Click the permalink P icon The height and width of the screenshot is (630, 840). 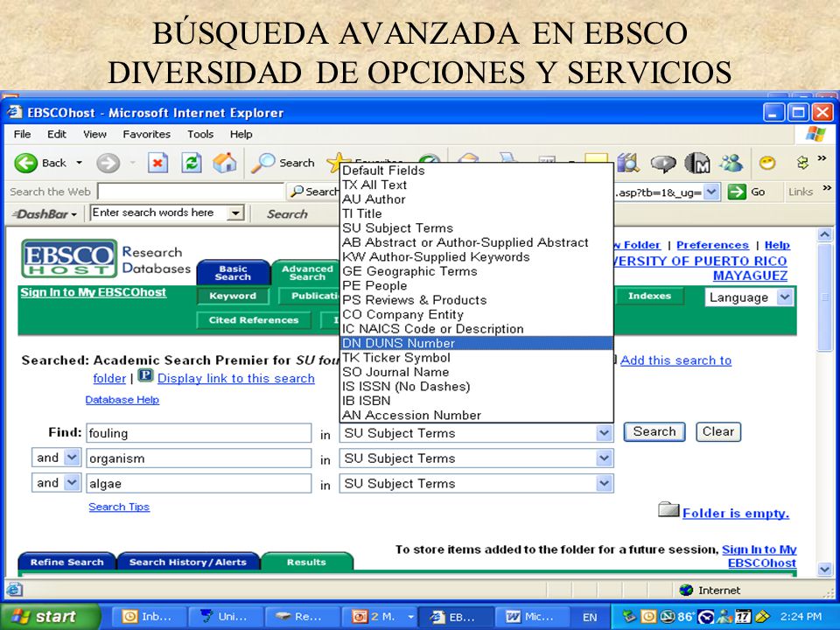145,375
